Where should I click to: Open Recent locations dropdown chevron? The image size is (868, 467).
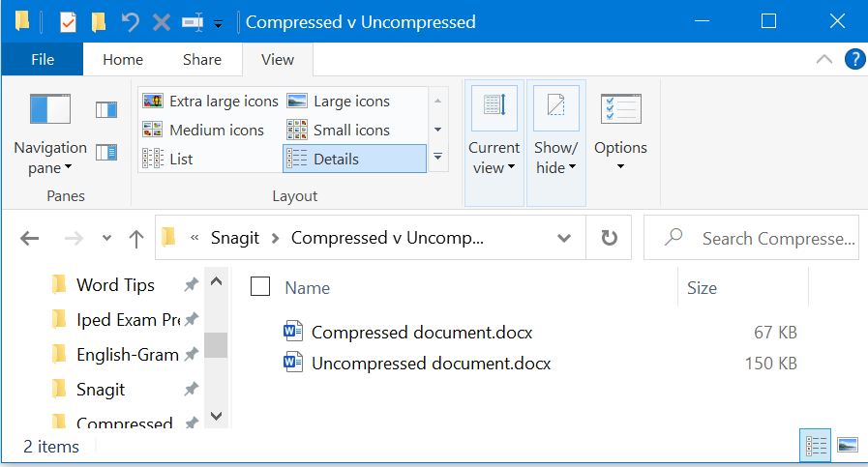(106, 238)
